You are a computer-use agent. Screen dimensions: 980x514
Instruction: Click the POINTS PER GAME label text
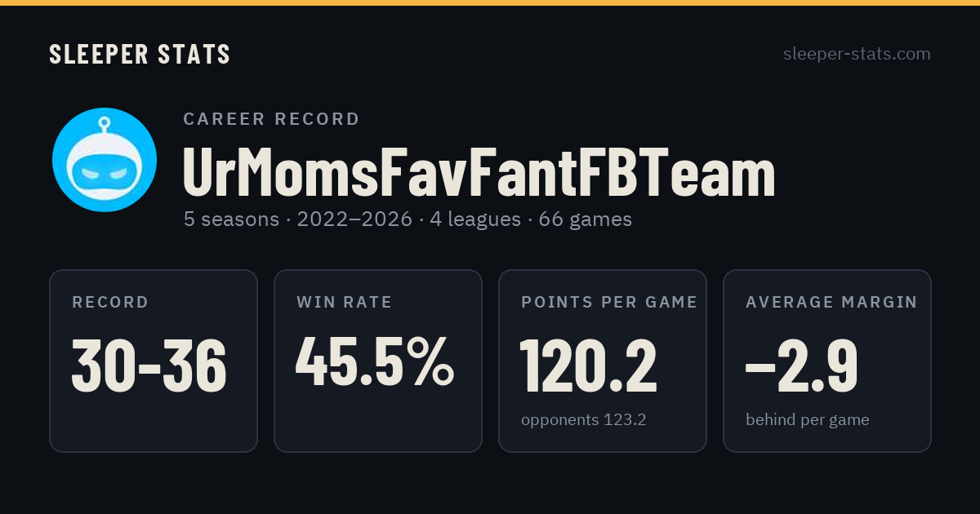point(609,303)
